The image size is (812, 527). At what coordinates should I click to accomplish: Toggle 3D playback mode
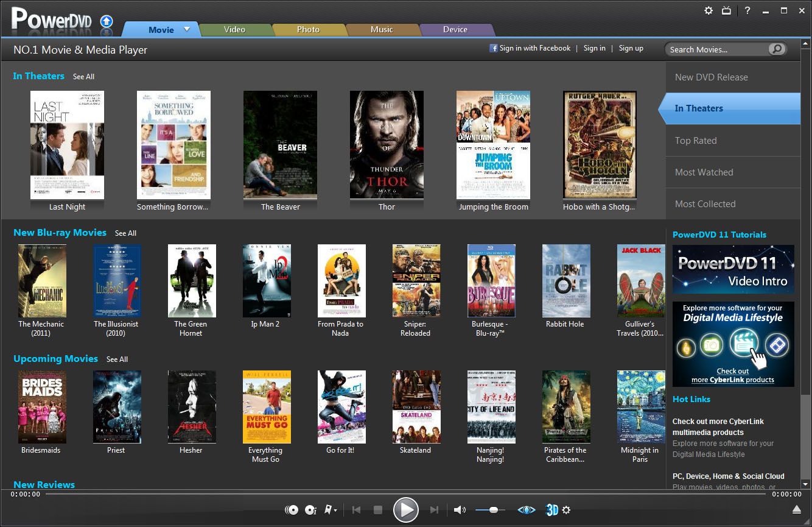[x=552, y=510]
